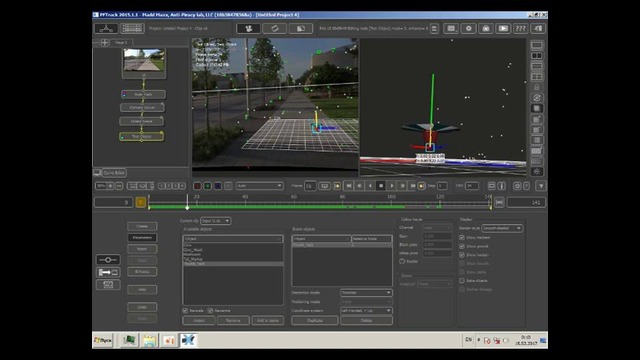Image resolution: width=640 pixels, height=360 pixels.
Task: Click the arrow export icon button in the lower left
Action: [108, 272]
